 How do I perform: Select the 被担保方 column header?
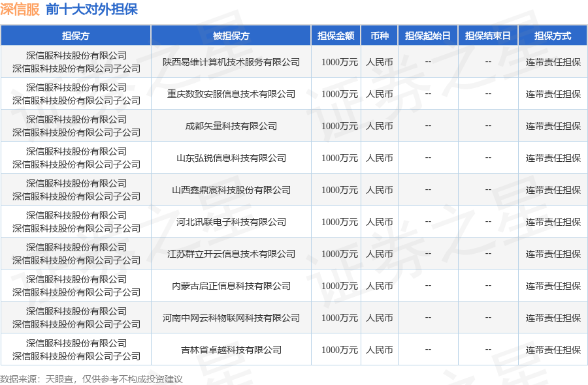click(x=231, y=36)
